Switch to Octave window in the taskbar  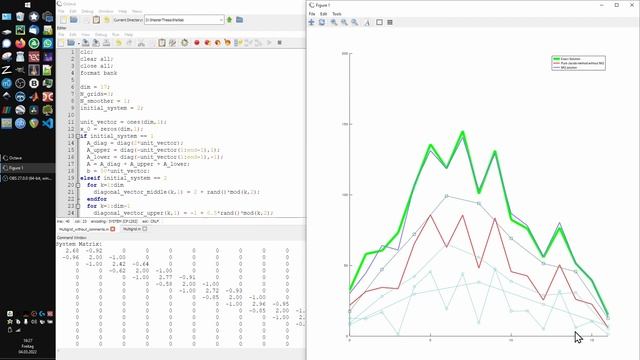[27, 158]
